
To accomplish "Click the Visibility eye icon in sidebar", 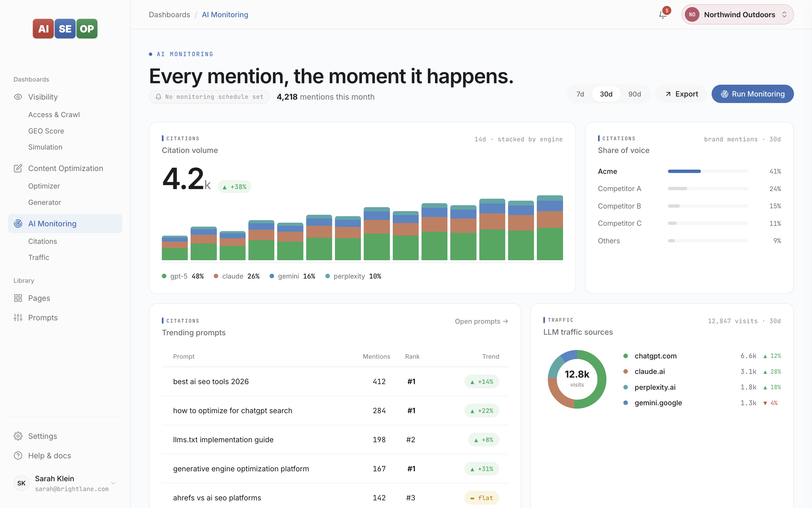I will 18,97.
